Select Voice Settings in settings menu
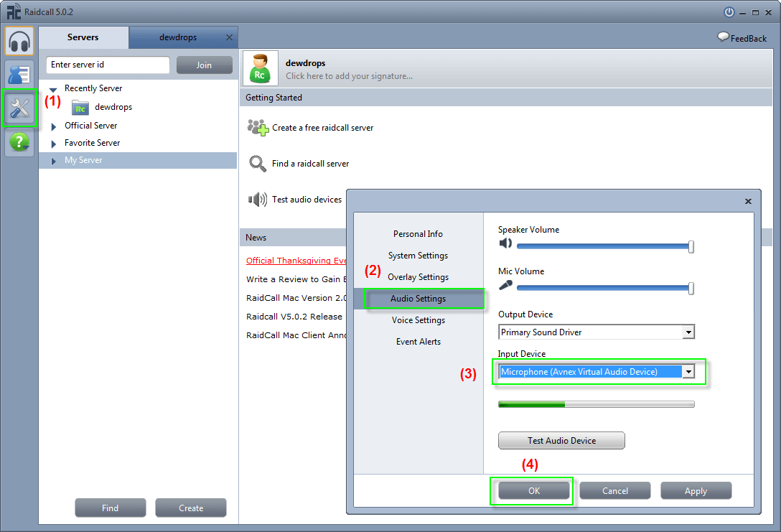Image resolution: width=781 pixels, height=532 pixels. click(x=418, y=320)
